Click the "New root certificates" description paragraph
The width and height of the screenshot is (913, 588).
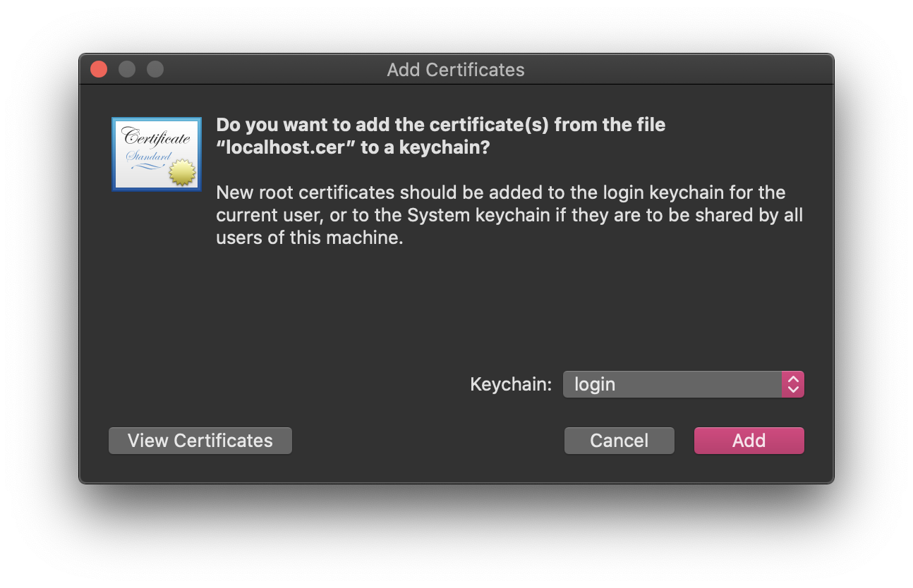pyautogui.click(x=508, y=215)
